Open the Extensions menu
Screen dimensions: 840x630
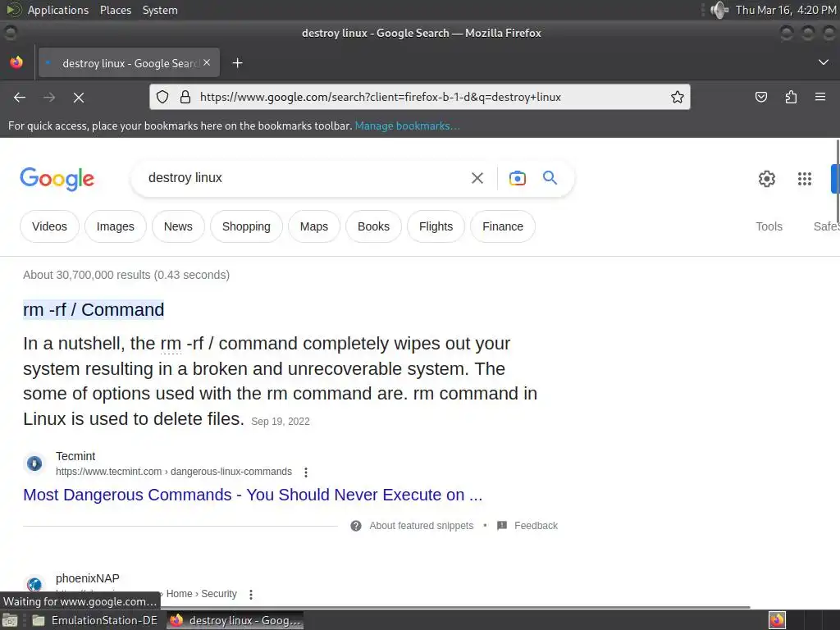791,97
